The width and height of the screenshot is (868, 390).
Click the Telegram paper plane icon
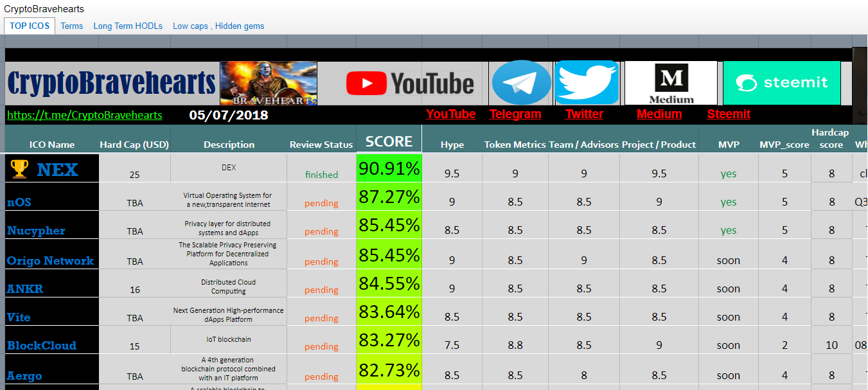tap(521, 83)
